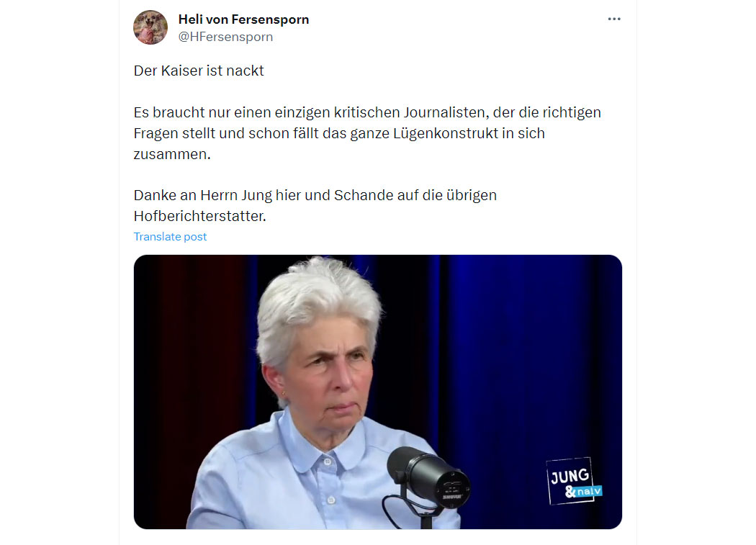The image size is (756, 545).
Task: Click the paragraph starting "Es braucht nur"
Action: pyautogui.click(x=367, y=133)
